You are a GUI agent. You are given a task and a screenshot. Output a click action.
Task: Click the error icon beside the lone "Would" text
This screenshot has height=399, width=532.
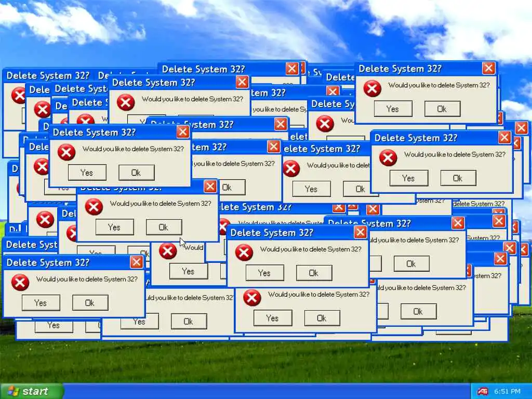(x=168, y=251)
